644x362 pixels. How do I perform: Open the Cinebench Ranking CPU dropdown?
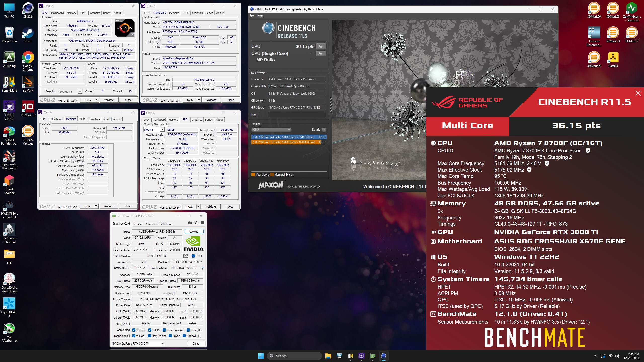tap(271, 130)
